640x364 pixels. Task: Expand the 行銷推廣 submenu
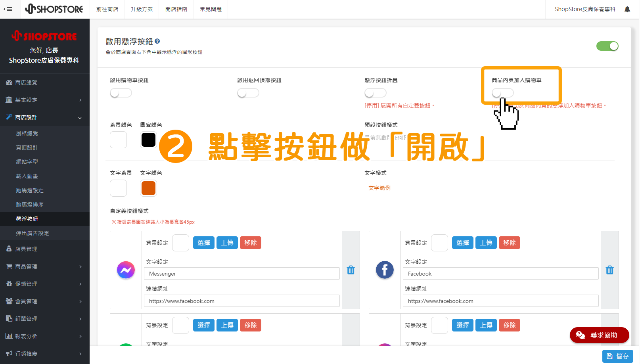(x=80, y=354)
